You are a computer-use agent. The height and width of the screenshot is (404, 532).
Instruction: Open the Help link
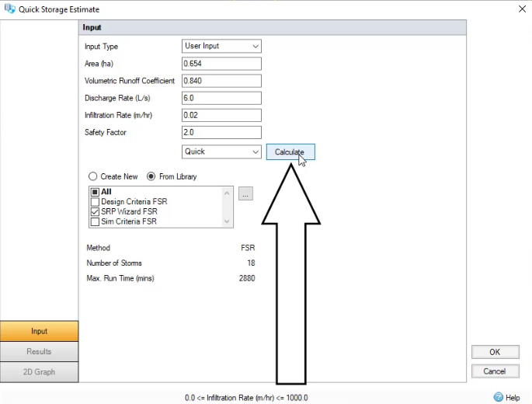pyautogui.click(x=513, y=398)
